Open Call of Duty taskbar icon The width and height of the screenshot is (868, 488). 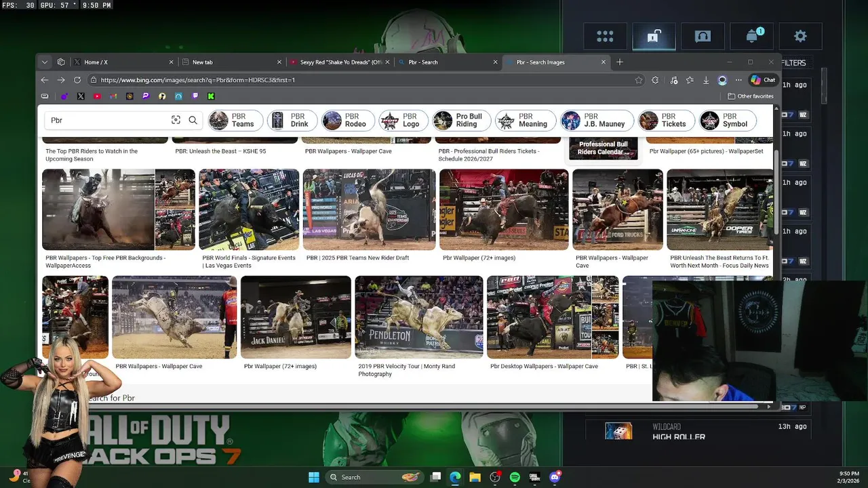click(x=534, y=477)
